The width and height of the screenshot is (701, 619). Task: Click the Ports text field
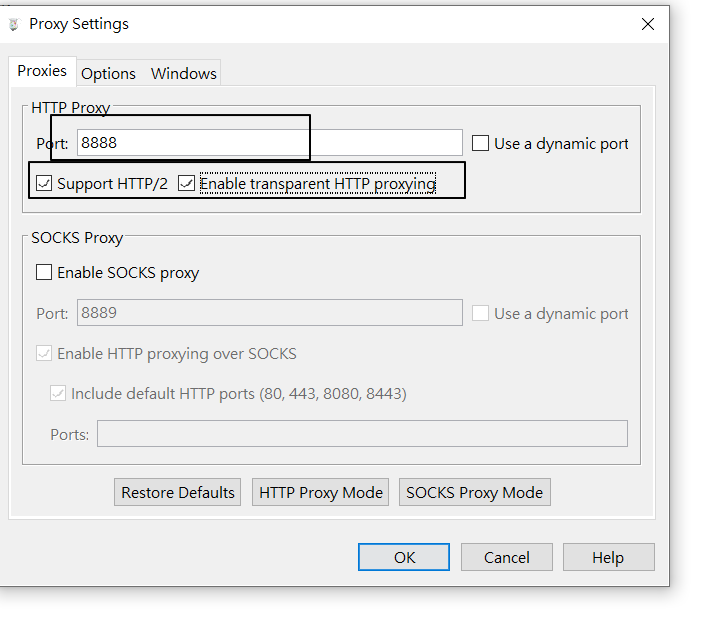[362, 434]
